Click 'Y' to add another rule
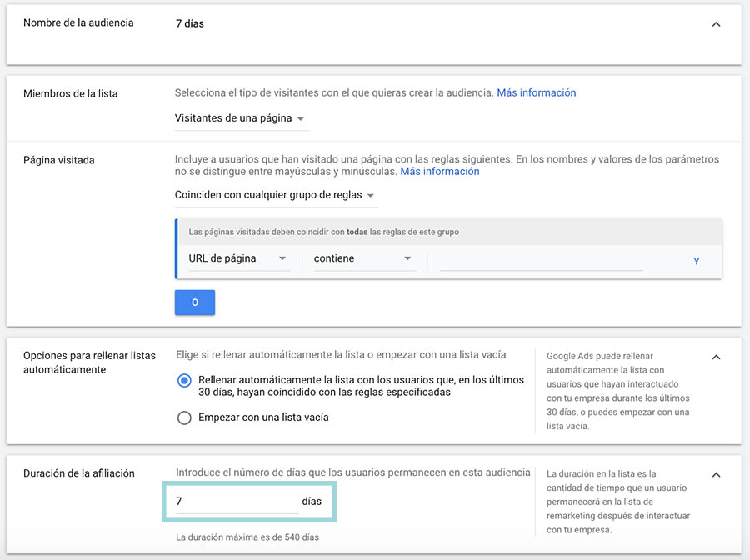This screenshot has width=750, height=560. click(x=696, y=260)
